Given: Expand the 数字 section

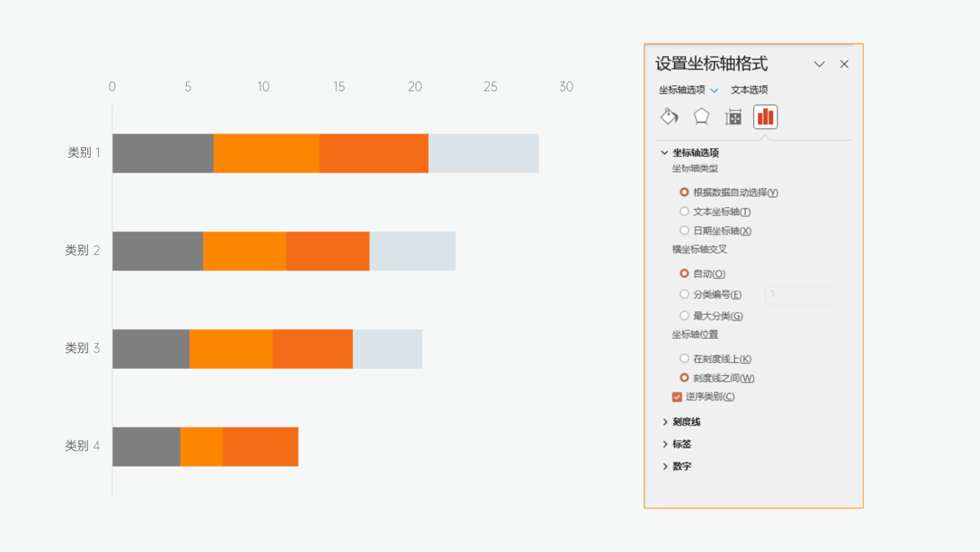Looking at the screenshot, I should pos(667,466).
